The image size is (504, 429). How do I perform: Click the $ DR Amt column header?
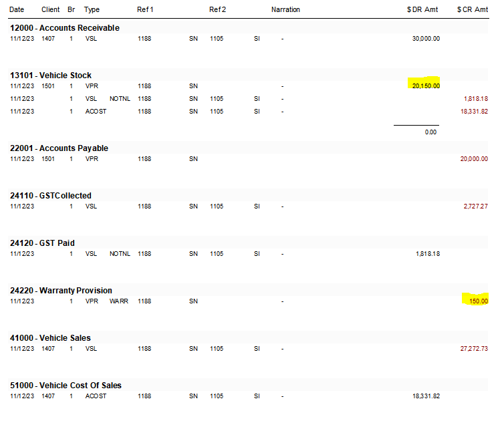[x=423, y=10]
